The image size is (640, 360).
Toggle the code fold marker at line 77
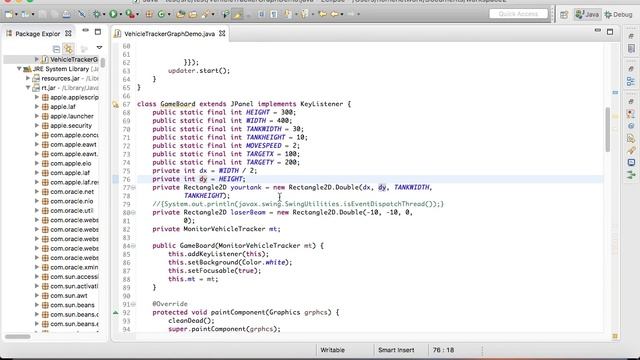(133, 187)
